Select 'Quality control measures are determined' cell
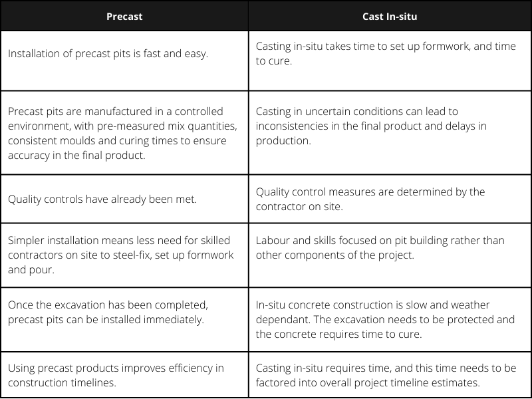The width and height of the screenshot is (532, 399). (x=390, y=199)
